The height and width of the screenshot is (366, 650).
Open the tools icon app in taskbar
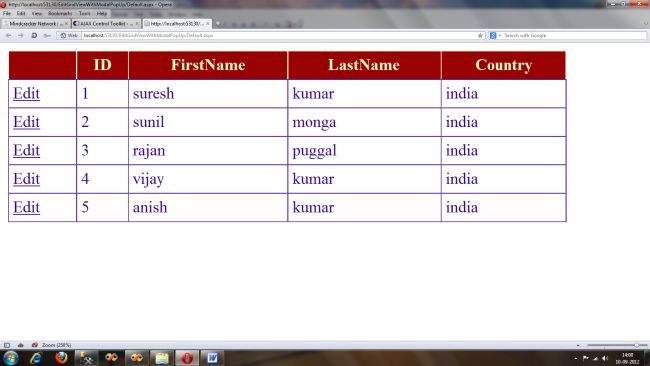point(86,358)
